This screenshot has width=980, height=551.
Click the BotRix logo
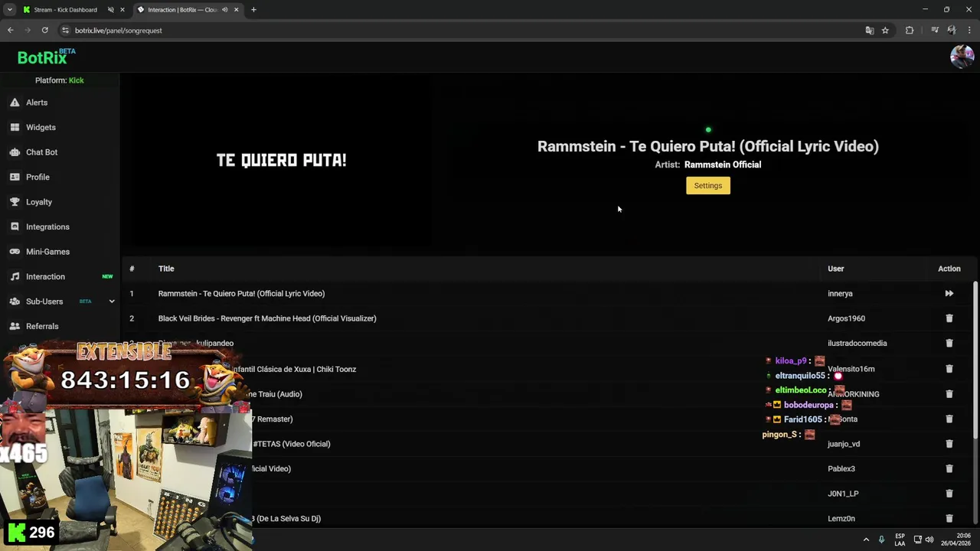[x=46, y=57]
